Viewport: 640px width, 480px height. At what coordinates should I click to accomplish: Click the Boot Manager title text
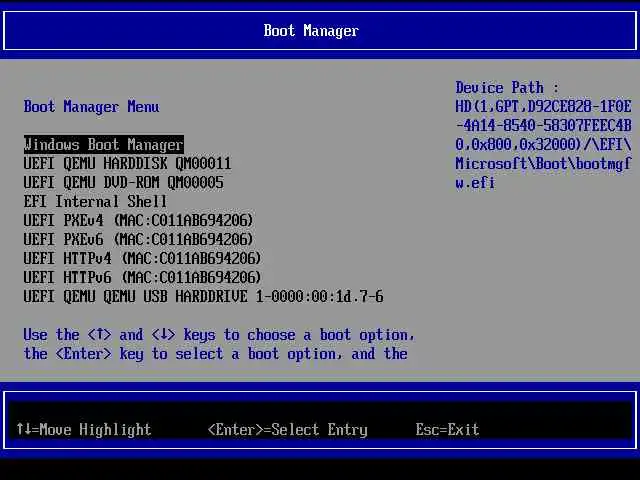(x=311, y=31)
